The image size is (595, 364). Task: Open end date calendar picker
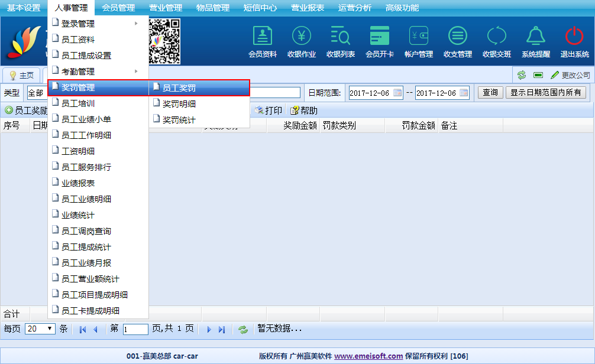click(464, 93)
